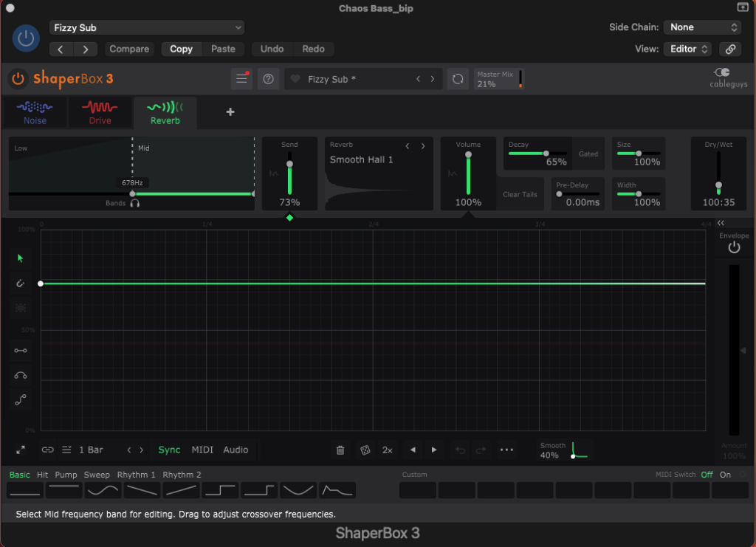Switch to the Noise shaper tab
Screen dimensions: 756x547
pyautogui.click(x=35, y=113)
